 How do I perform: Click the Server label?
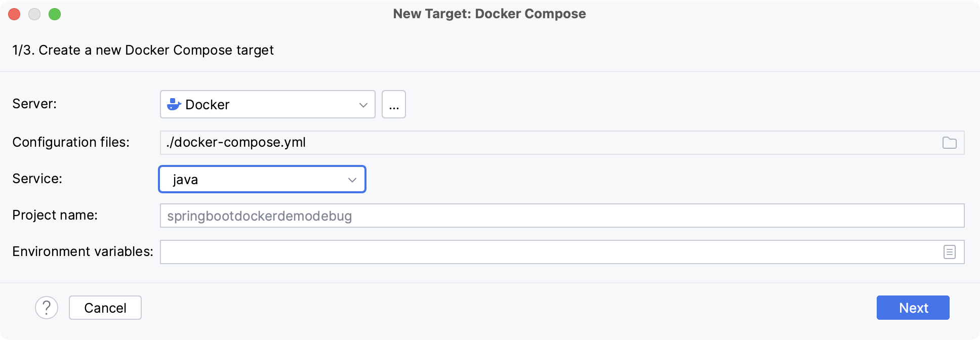[35, 104]
